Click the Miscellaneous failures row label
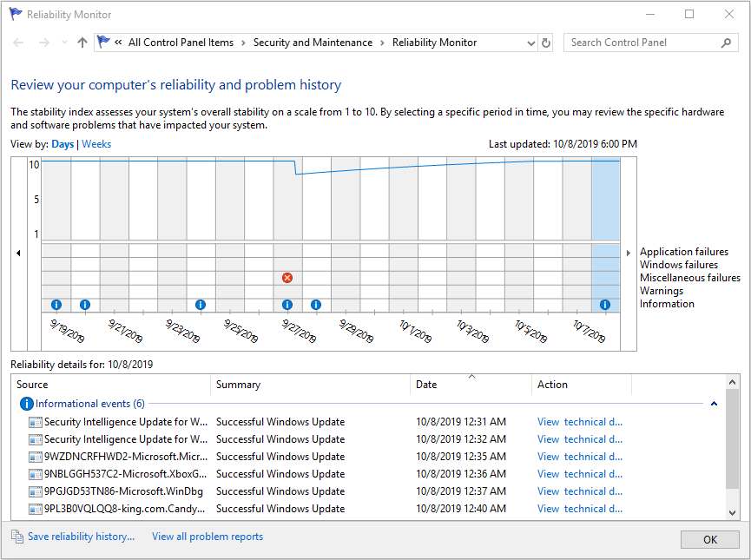This screenshot has height=560, width=751. 689,278
